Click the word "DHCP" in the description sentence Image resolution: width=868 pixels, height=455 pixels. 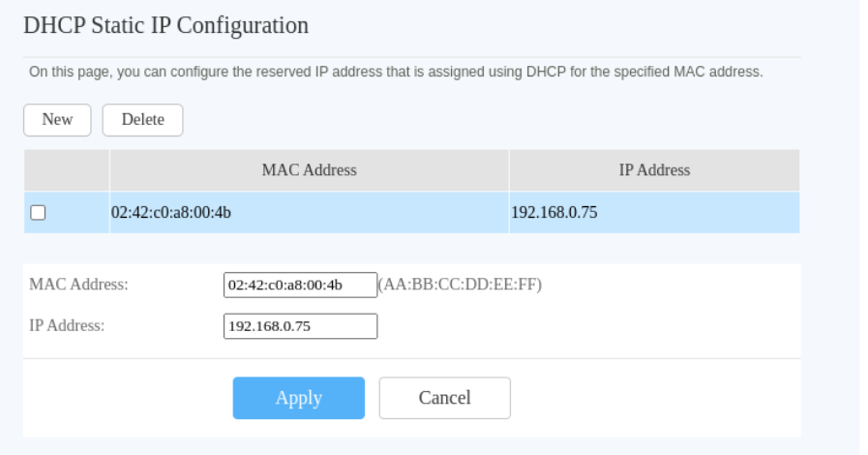tap(545, 72)
